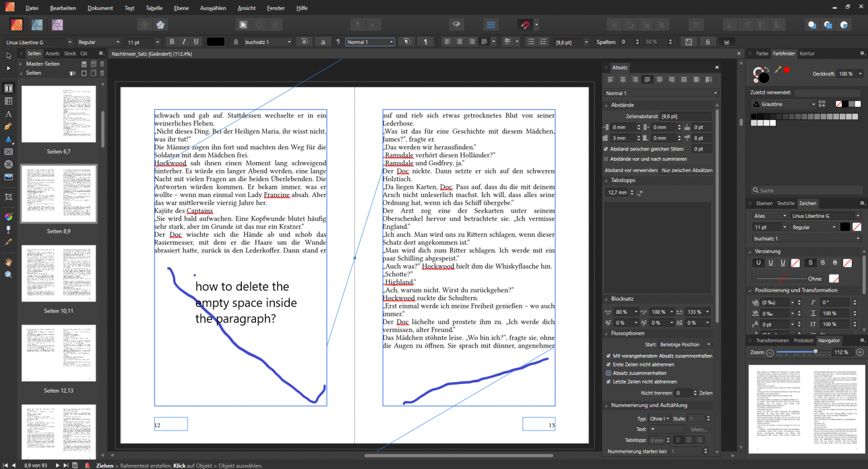Select the black swatch in the Grautöne palette
Screen dimensions: 868x469
[x=754, y=116]
